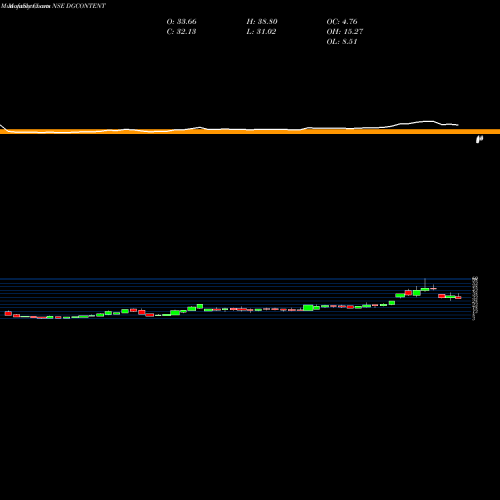The image size is (500, 500).
Task: Click the NSE DGCONTENT chart title
Action: point(79,6)
